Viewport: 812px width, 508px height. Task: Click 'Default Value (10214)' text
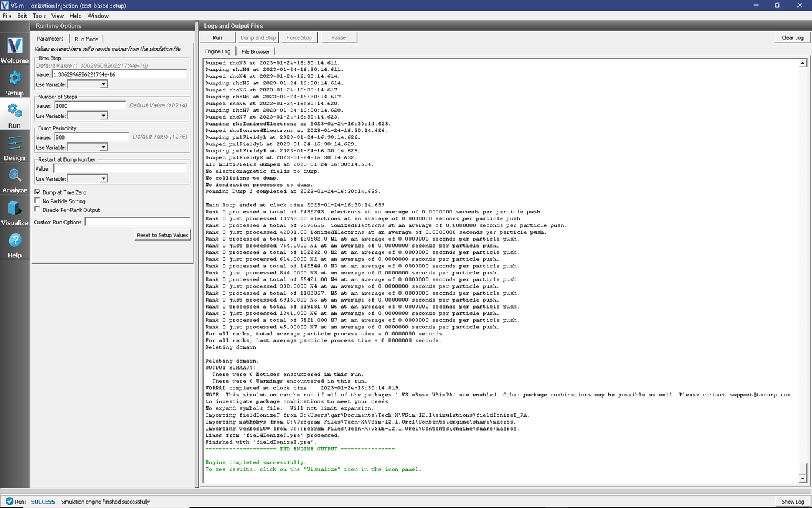click(x=158, y=106)
